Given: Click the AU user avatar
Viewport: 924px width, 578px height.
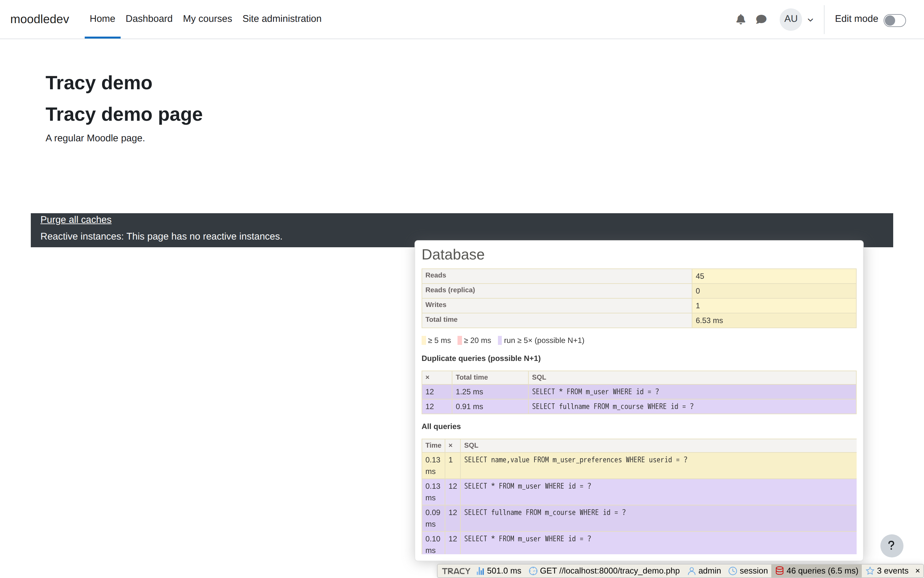Looking at the screenshot, I should pos(790,19).
